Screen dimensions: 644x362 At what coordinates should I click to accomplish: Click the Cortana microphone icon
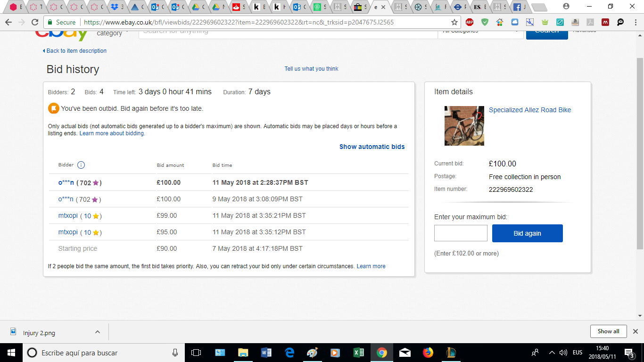tap(175, 353)
